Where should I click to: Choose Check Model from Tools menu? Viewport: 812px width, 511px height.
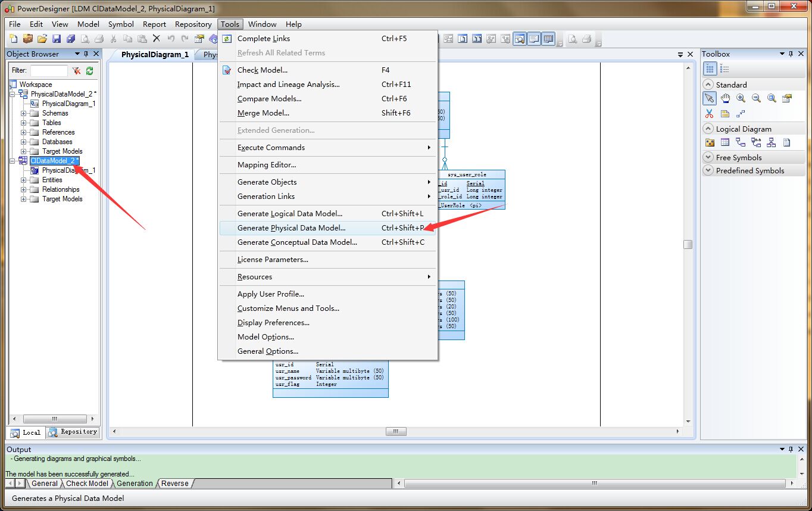click(x=327, y=70)
